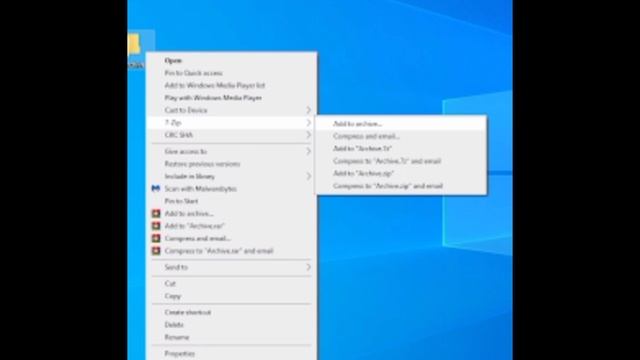Viewport: 640px width, 360px height.
Task: Click WinRAR icon next to Add to "Archive.rar"
Action: click(156, 226)
